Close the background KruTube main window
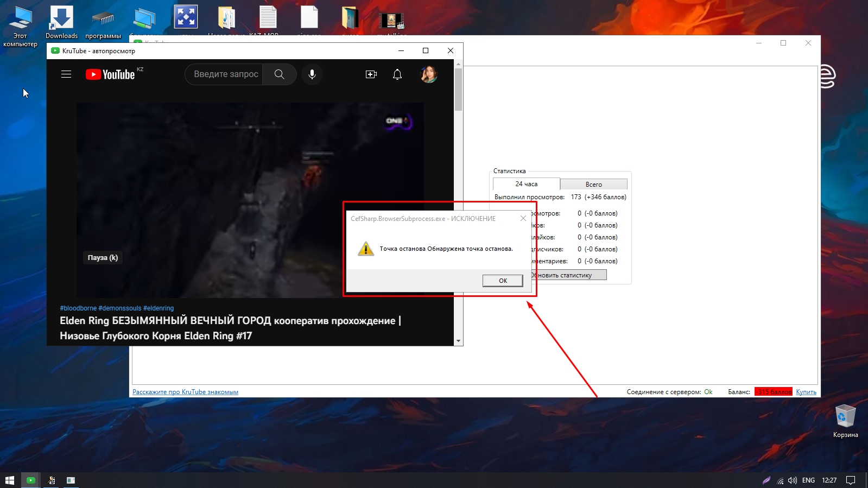The width and height of the screenshot is (868, 488). (808, 43)
